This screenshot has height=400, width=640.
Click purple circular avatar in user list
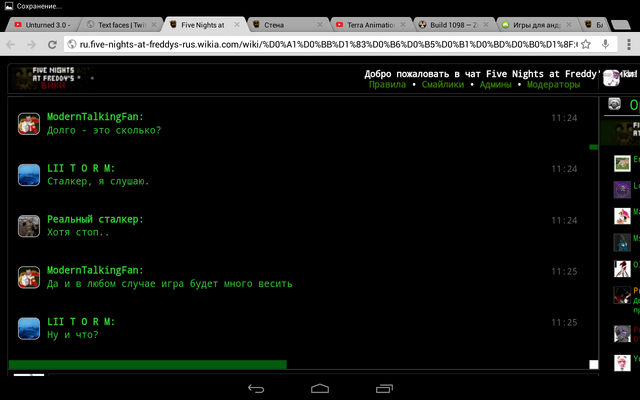coord(622,190)
